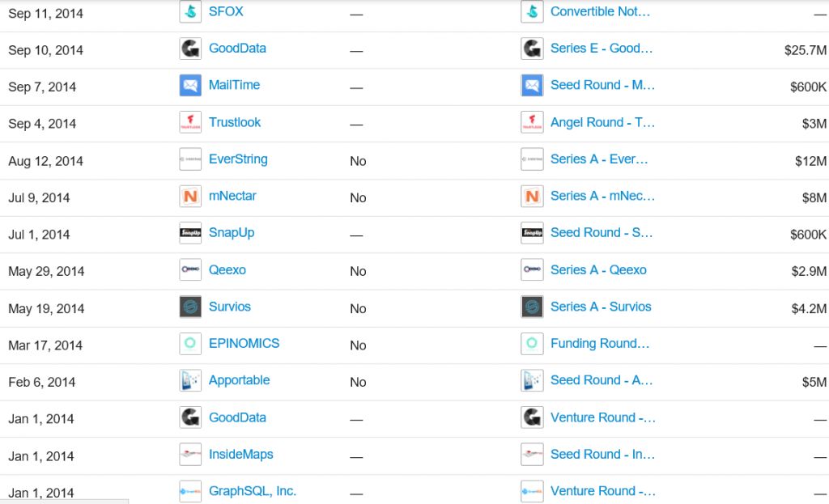Click the SFOX logo icon beside company name
829x504 pixels.
(190, 11)
